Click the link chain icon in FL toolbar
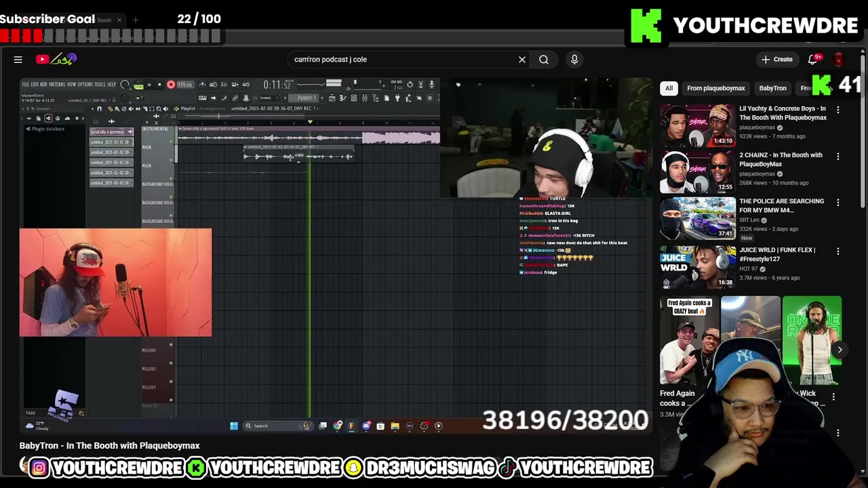Image resolution: width=868 pixels, height=488 pixels. click(235, 98)
